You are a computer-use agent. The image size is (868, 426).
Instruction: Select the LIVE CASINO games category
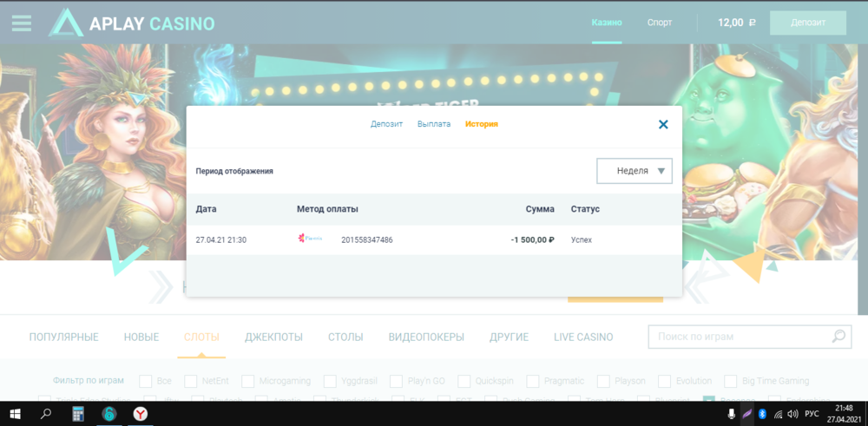pyautogui.click(x=583, y=337)
